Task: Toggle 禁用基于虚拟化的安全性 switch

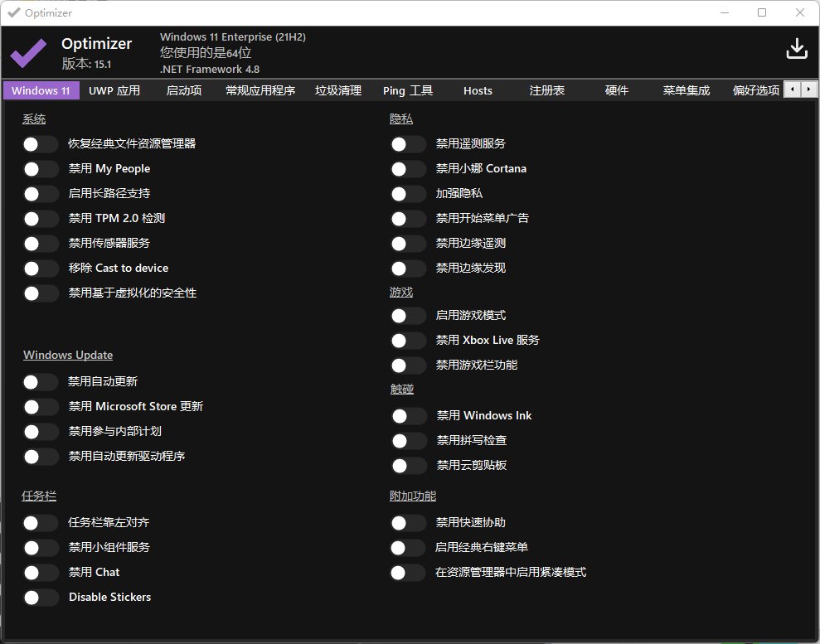Action: click(x=41, y=293)
